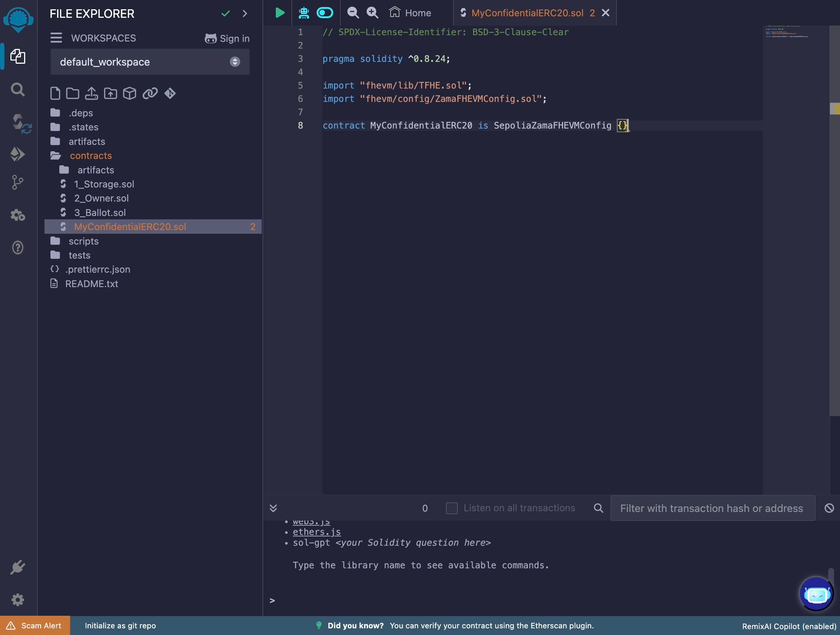The image size is (840, 635).
Task: Toggle the AI copilot switch in the toolbar
Action: (325, 13)
